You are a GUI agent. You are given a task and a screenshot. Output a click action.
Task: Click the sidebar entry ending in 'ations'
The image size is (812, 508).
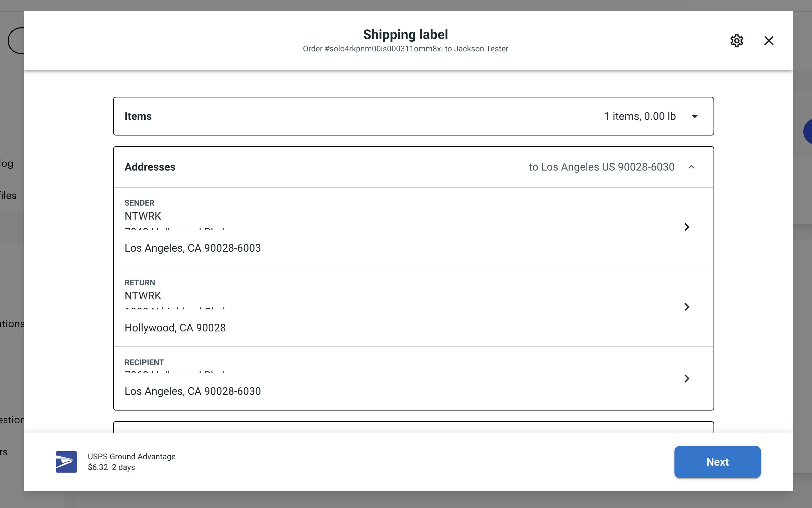pos(11,323)
